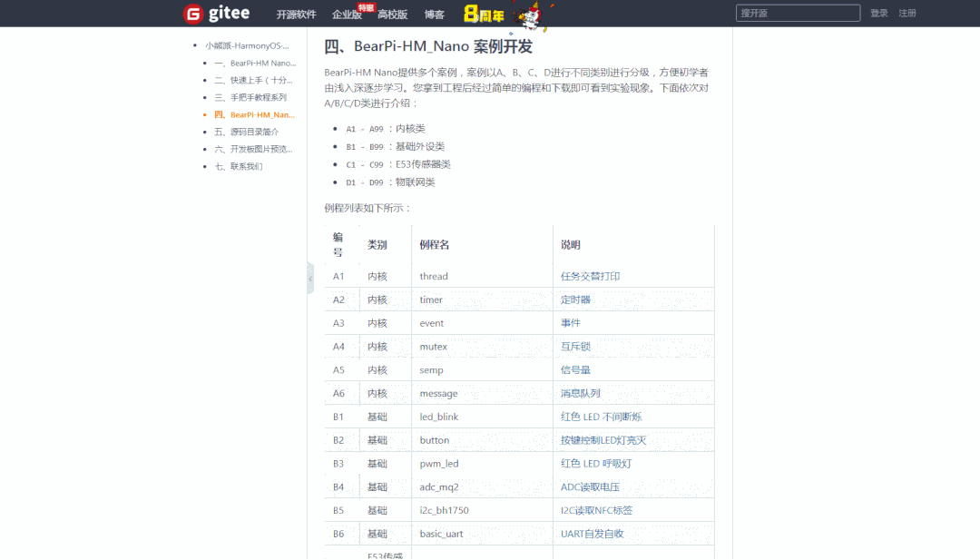The height and width of the screenshot is (560, 980).
Task: Visit the 博客 section
Action: pos(433,15)
